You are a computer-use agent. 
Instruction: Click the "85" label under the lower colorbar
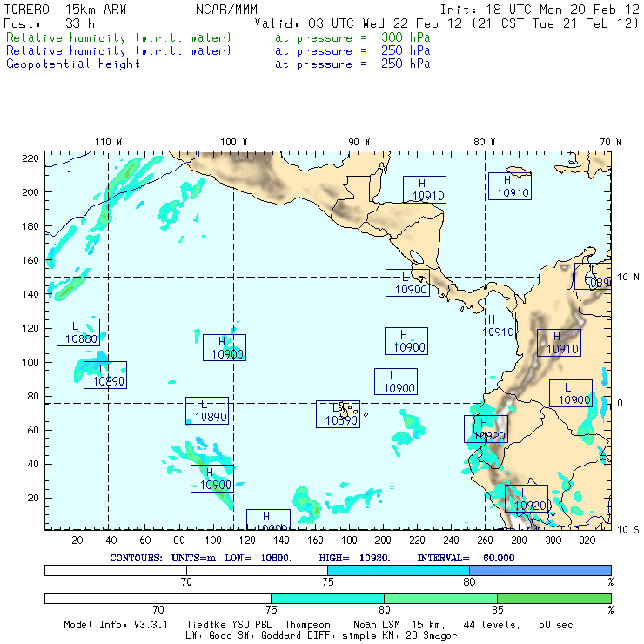[498, 609]
